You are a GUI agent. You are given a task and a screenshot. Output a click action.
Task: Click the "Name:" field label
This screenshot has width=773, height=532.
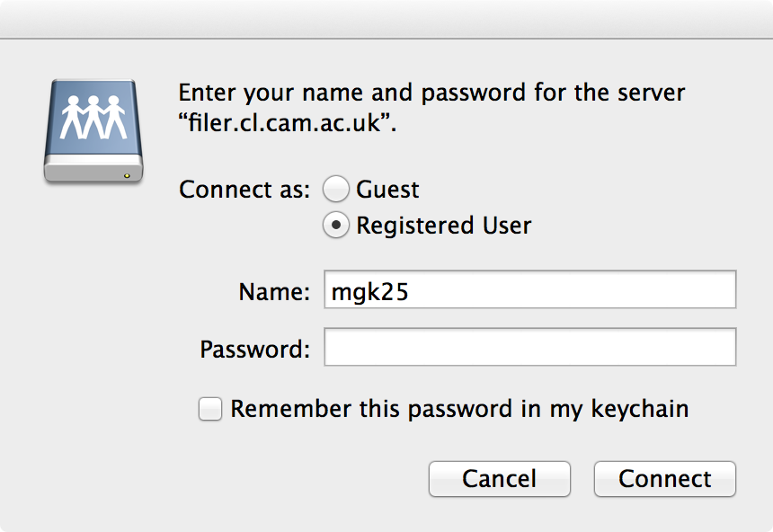tap(274, 292)
